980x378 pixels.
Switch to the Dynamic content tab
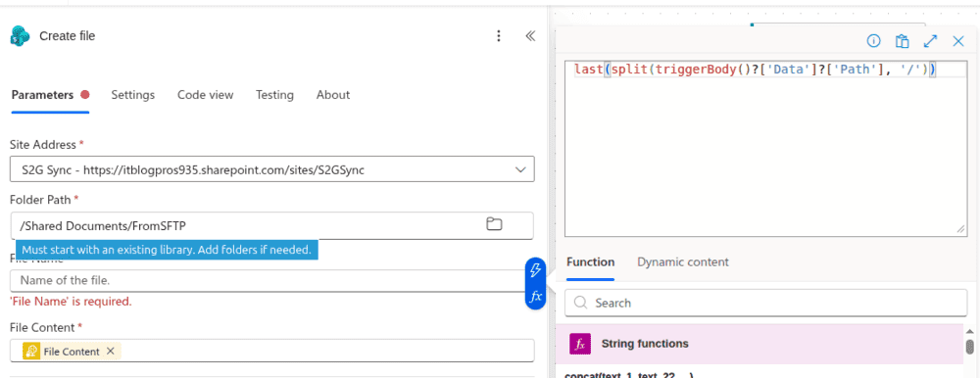682,261
